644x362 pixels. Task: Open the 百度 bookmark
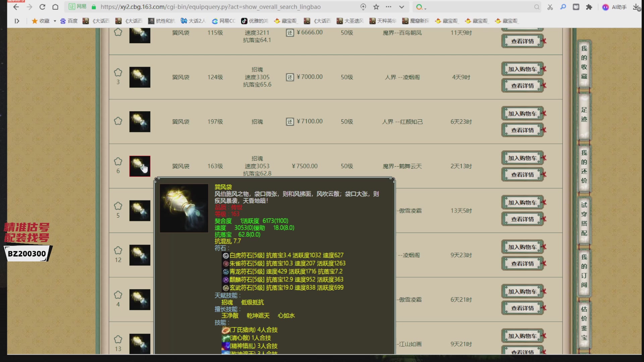point(69,21)
